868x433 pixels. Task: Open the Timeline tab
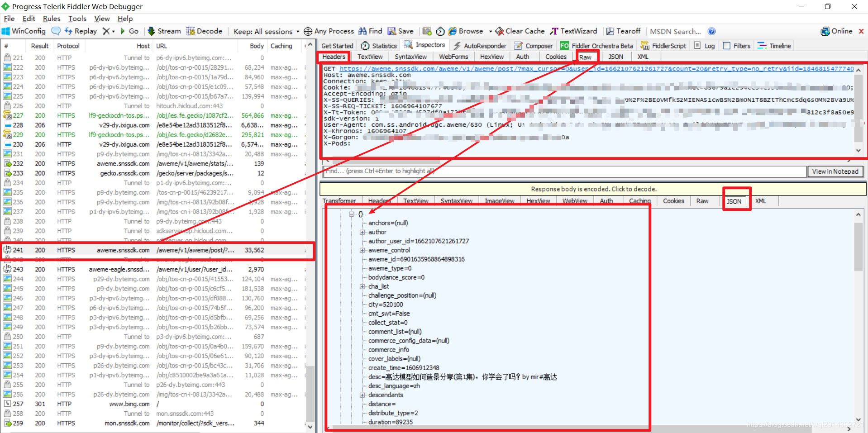pos(774,46)
